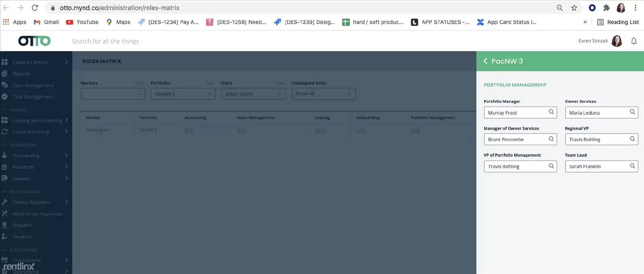
Task: Open the Maps bookmark
Action: [x=118, y=22]
